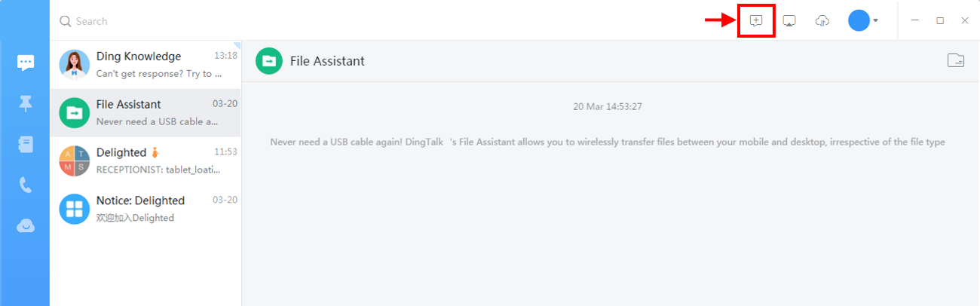Open the cloud drive sidebar icon

(x=26, y=226)
